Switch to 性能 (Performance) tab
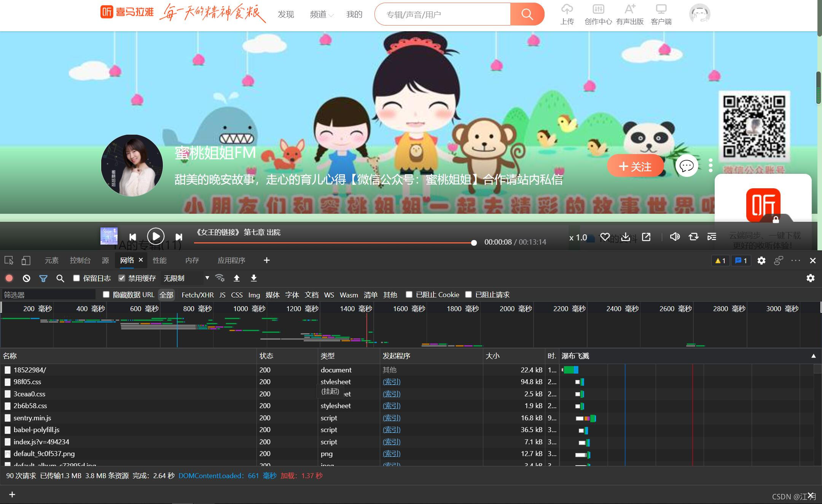 click(x=159, y=261)
